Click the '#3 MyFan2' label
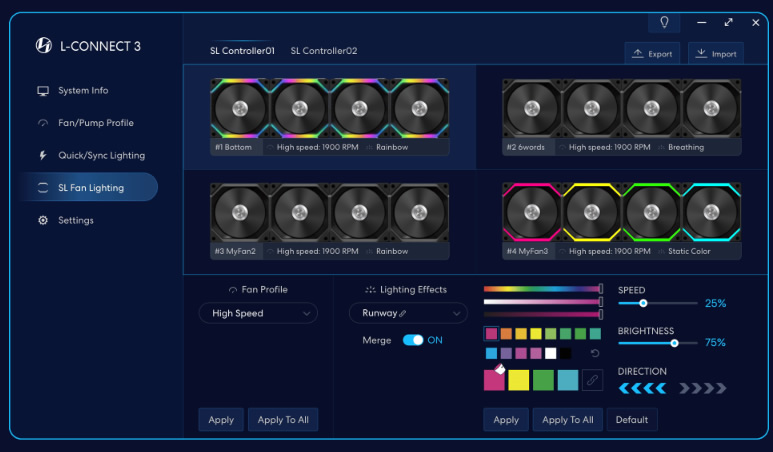773x452 pixels. [x=235, y=251]
